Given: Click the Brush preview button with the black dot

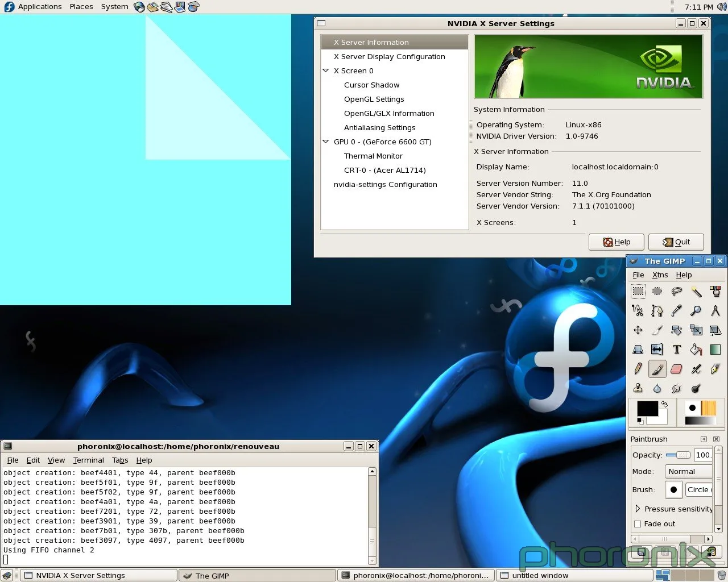Looking at the screenshot, I should coord(673,489).
